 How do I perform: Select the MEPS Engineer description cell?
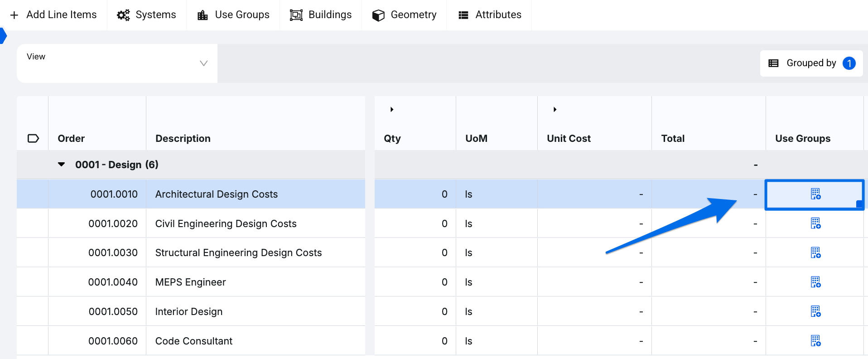(x=256, y=282)
